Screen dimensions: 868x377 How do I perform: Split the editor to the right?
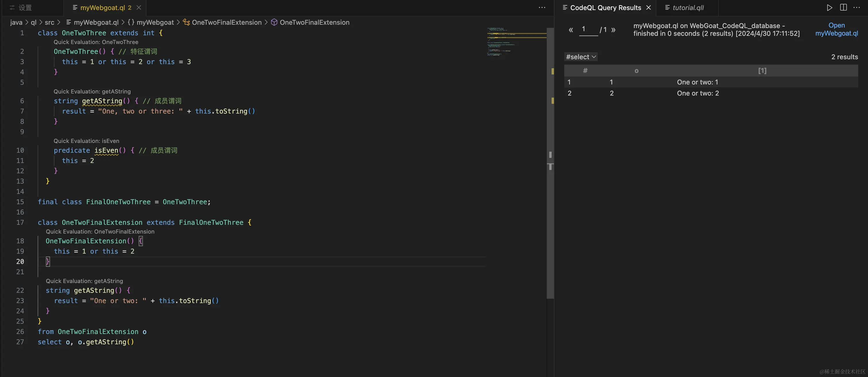pyautogui.click(x=843, y=7)
